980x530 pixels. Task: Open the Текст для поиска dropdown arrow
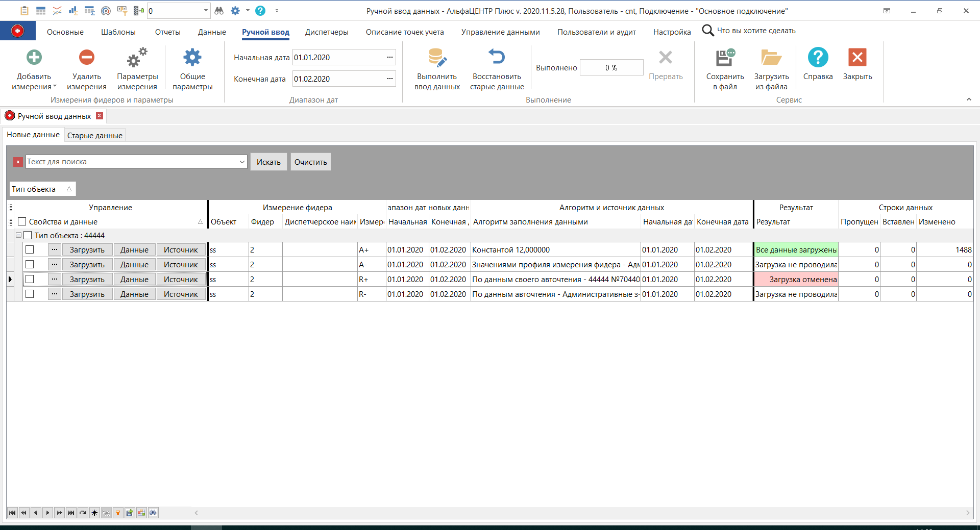click(x=241, y=162)
